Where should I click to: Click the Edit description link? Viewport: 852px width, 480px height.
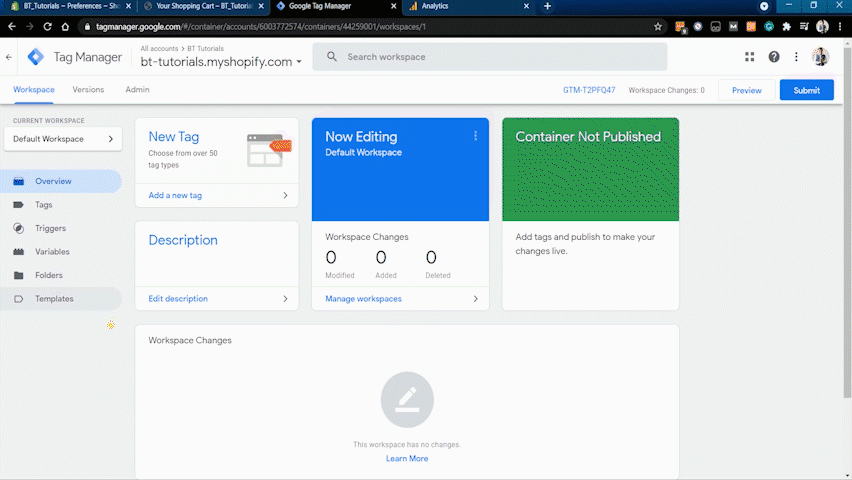(178, 298)
